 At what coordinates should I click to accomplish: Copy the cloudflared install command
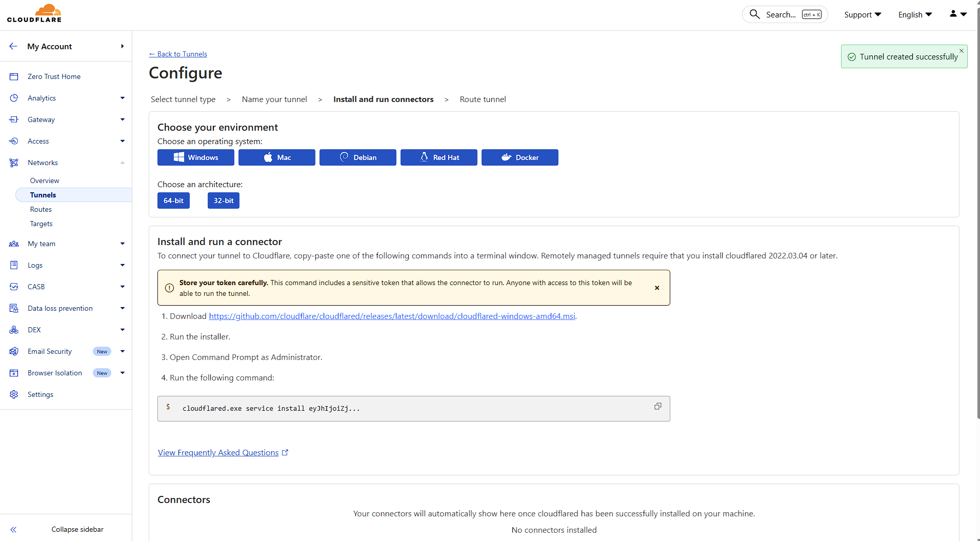(657, 406)
